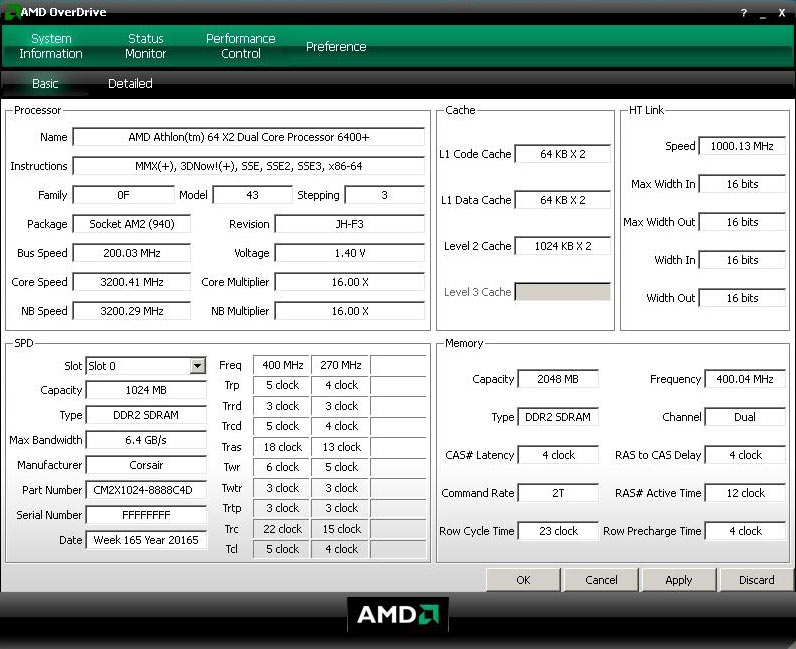Click the HT Link Width In field

coord(742,260)
